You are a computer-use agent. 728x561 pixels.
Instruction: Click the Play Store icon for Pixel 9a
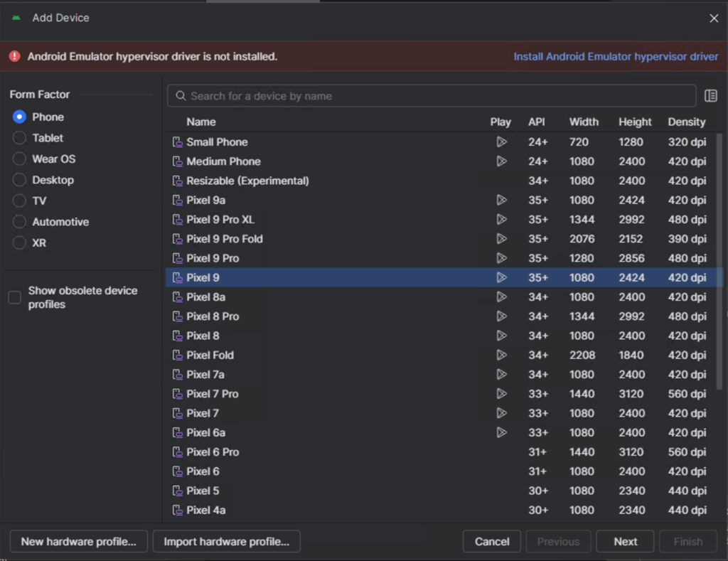coord(501,200)
